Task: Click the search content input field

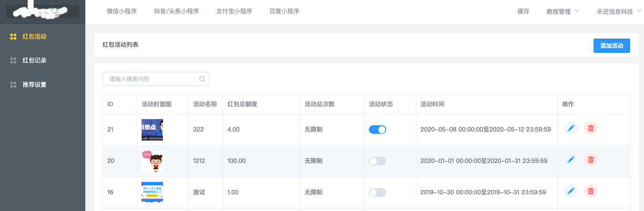Action: (x=153, y=79)
